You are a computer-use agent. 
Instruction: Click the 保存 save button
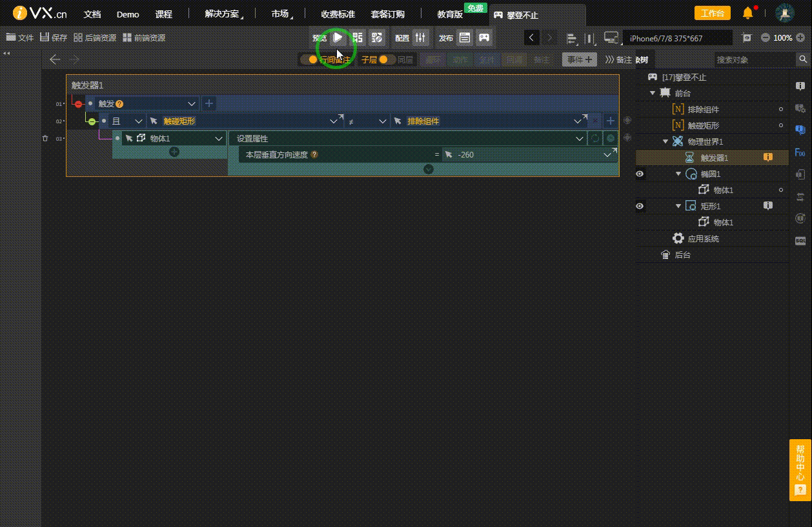pyautogui.click(x=53, y=37)
